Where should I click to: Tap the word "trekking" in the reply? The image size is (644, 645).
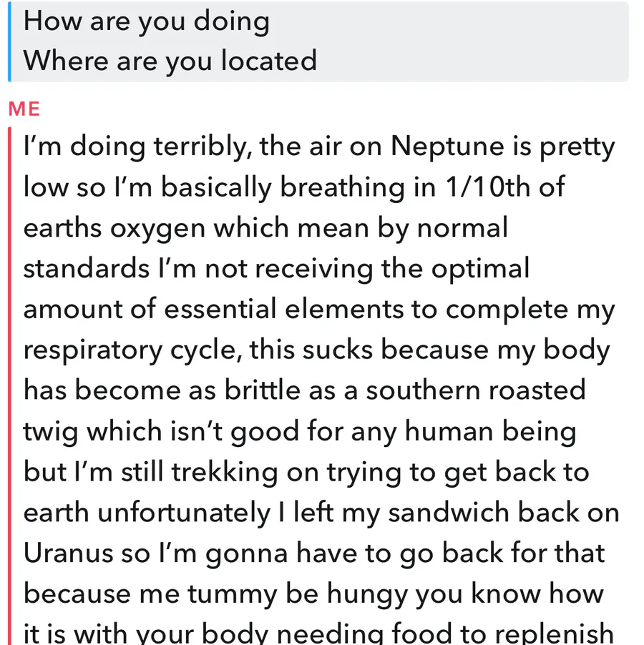225,473
